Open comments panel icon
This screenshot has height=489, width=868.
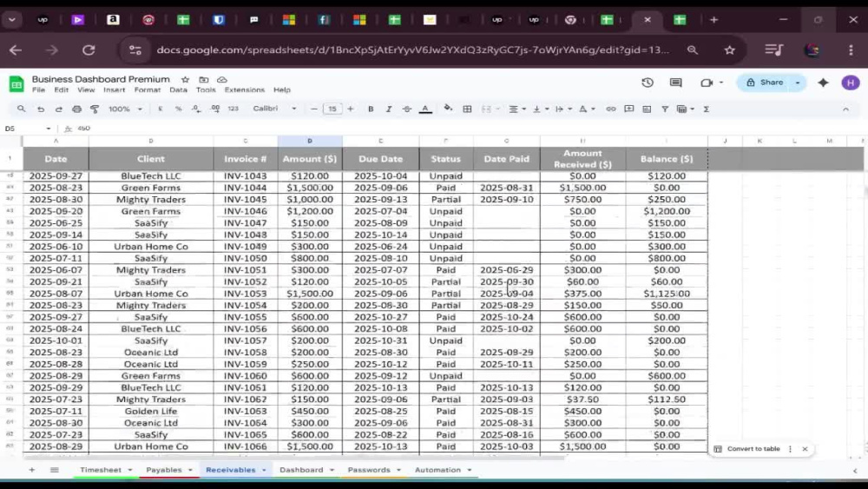coord(676,83)
